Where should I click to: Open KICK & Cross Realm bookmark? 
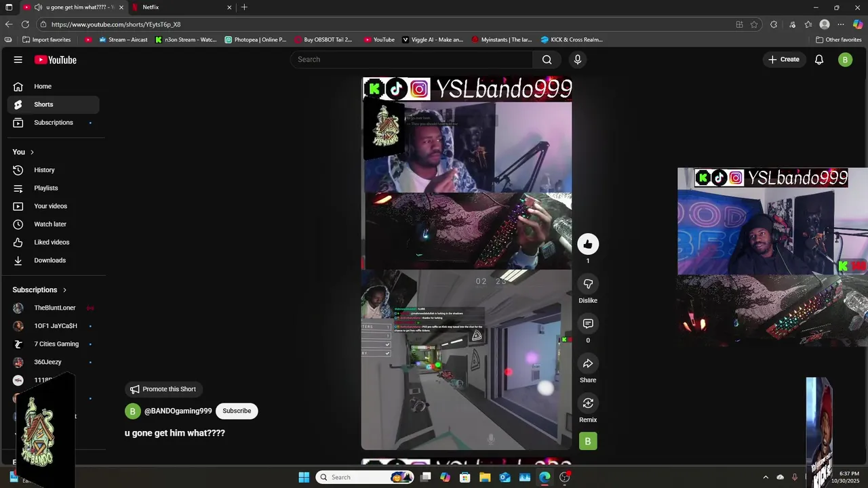pos(572,39)
